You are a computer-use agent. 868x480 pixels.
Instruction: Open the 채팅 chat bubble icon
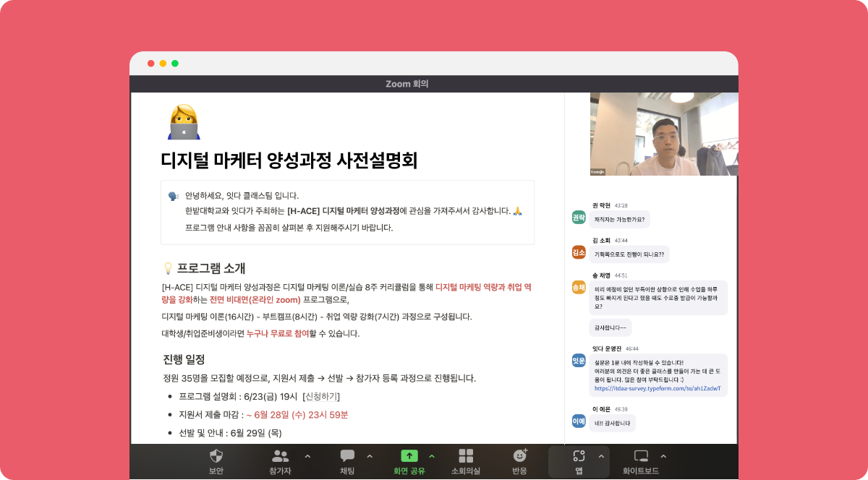click(x=347, y=455)
